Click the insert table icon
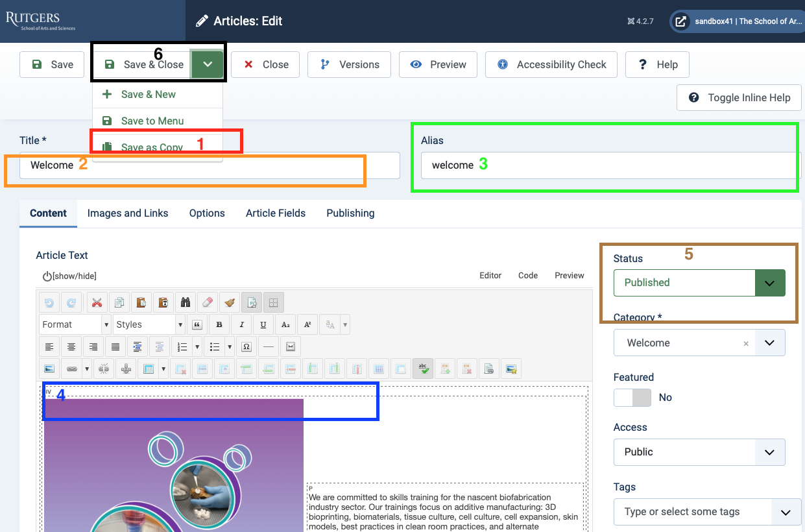805x532 pixels. coord(149,369)
